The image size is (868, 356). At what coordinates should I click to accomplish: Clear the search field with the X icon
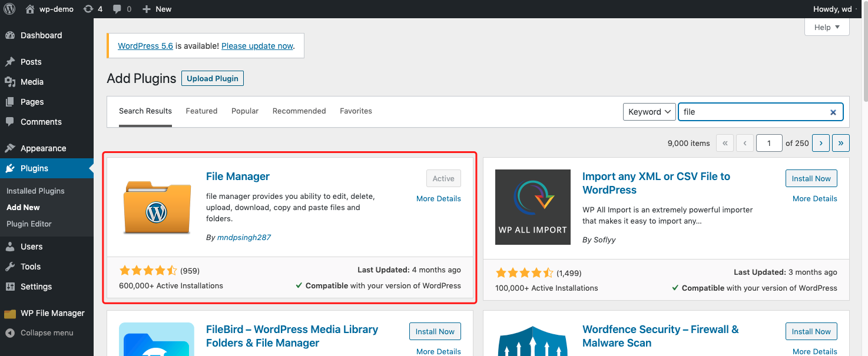(833, 112)
